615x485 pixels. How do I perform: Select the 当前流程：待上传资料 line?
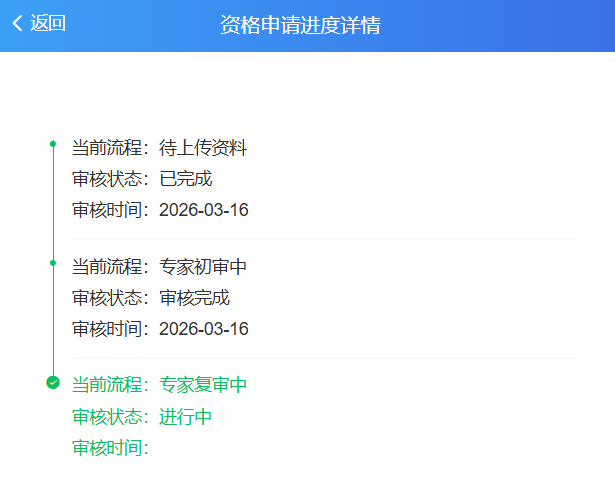[x=159, y=149]
